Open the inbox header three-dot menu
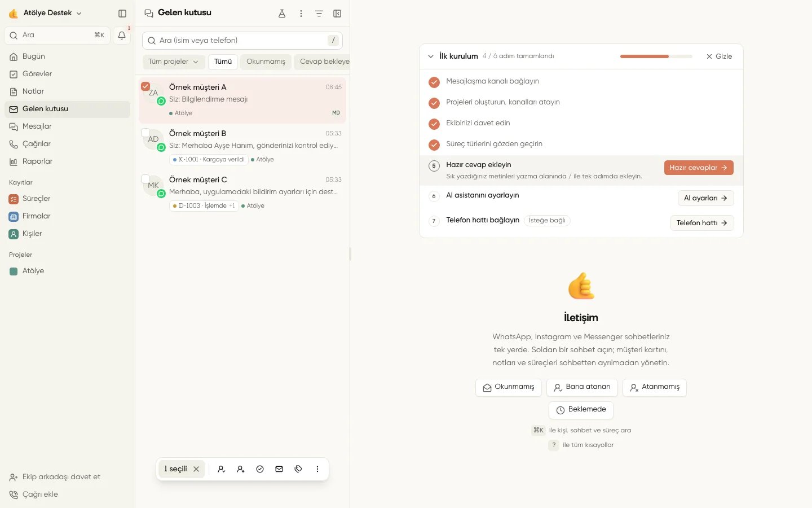This screenshot has height=508, width=812. tap(301, 14)
